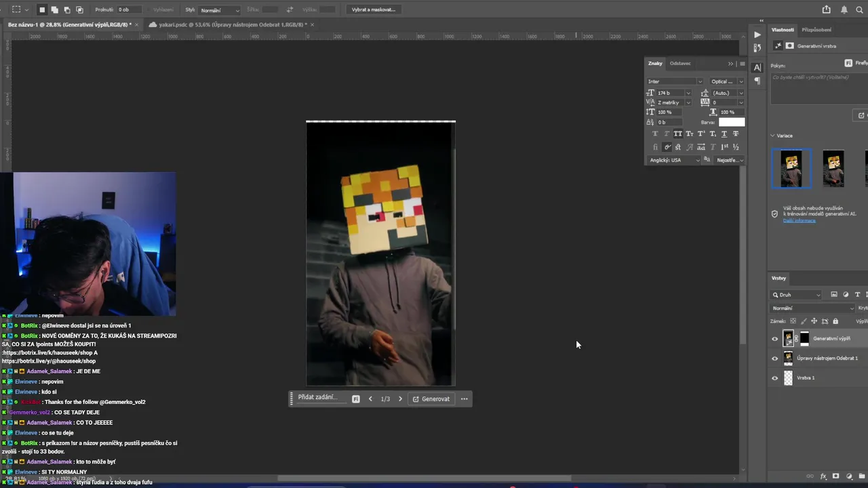Collapse the Variace section
Screen dimensions: 868x488
[772, 136]
